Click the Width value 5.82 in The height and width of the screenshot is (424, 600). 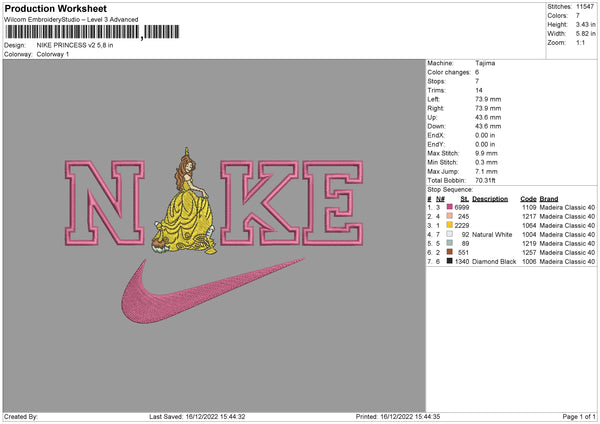(585, 34)
